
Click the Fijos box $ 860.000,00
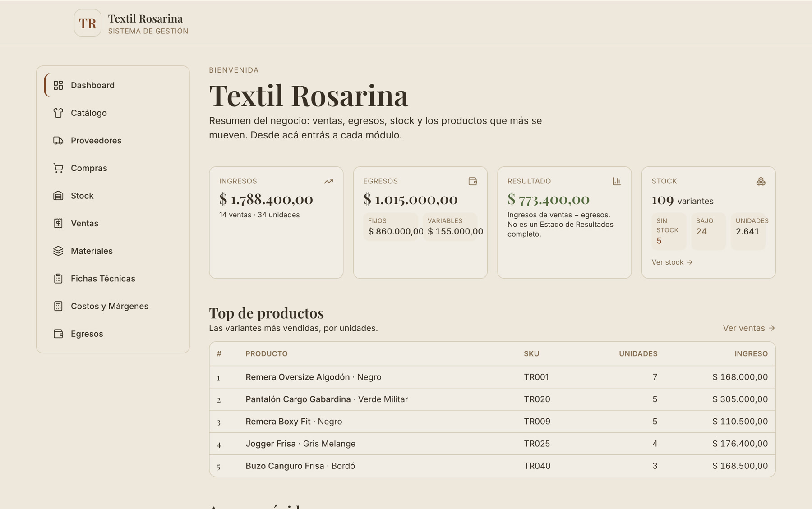pyautogui.click(x=391, y=227)
